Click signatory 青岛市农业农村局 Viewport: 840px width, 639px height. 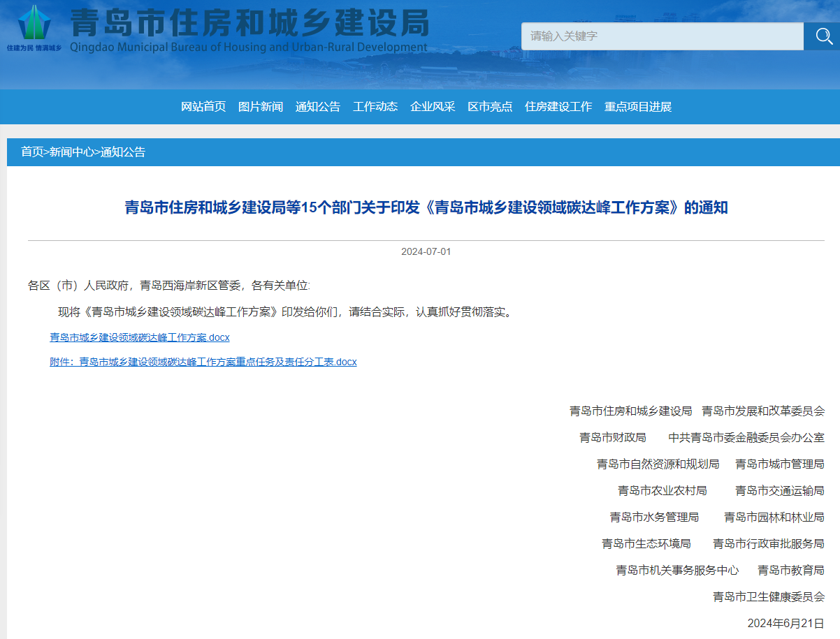pos(662,490)
